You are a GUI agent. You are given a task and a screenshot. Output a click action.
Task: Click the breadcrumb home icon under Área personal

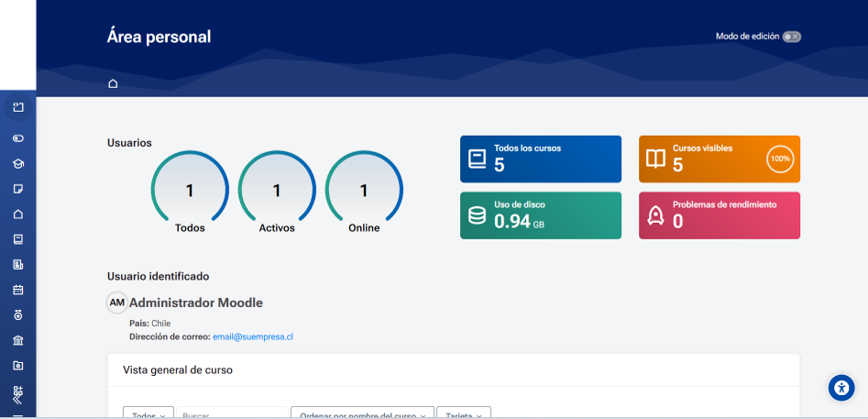(113, 84)
